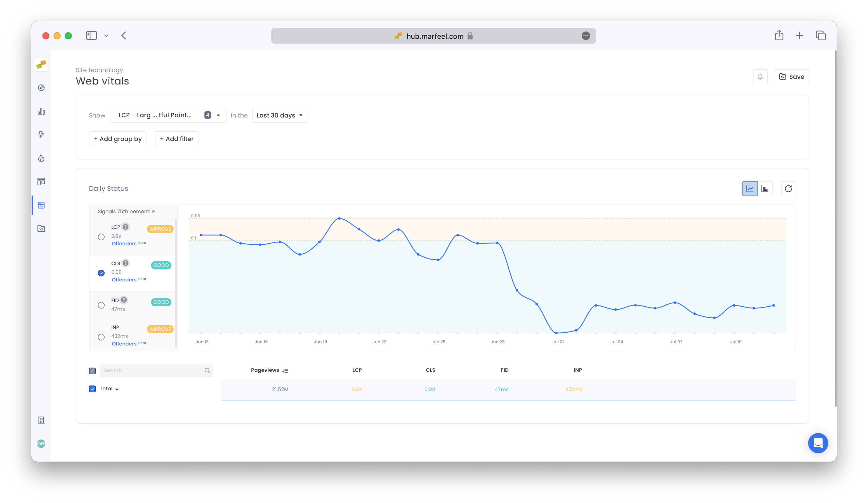Expand the Total row arrow
868x503 pixels.
116,389
